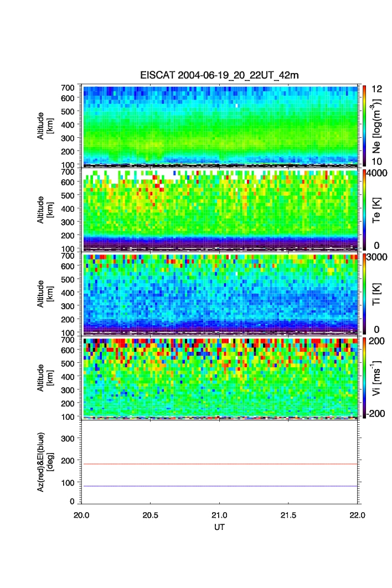Click the 21.5 tick label on the time axis
The image size is (392, 588).
pos(288,515)
